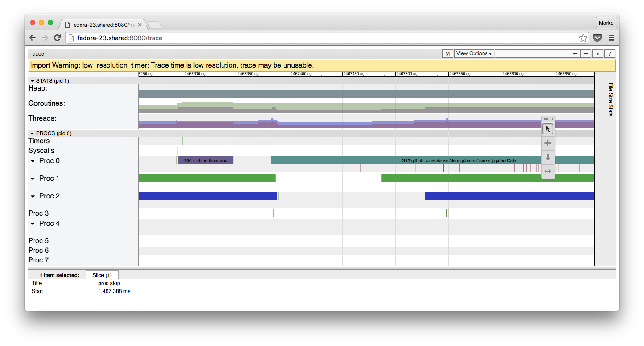Image resolution: width=644 pixels, height=346 pixels.
Task: Collapse the Proc 0 row
Action: coord(33,161)
